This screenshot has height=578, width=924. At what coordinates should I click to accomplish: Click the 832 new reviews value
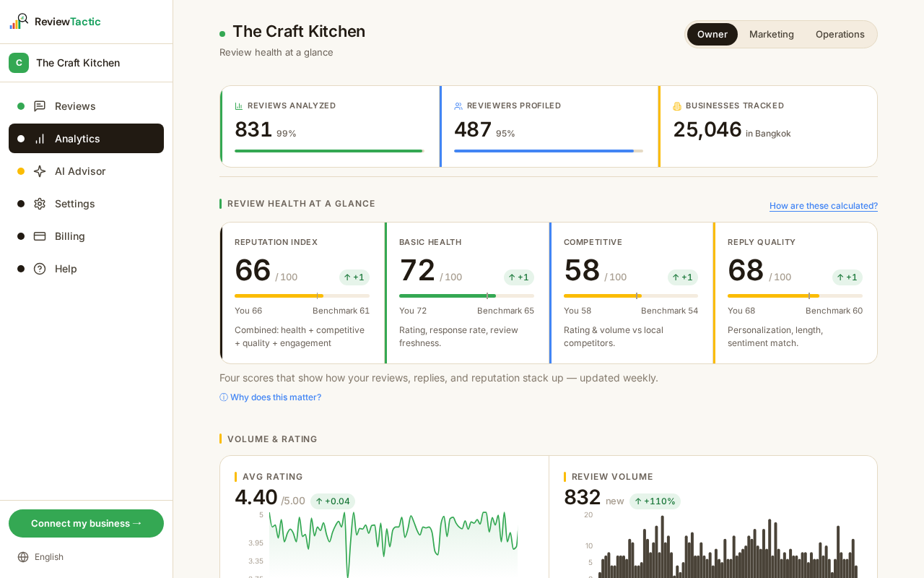pyautogui.click(x=583, y=497)
